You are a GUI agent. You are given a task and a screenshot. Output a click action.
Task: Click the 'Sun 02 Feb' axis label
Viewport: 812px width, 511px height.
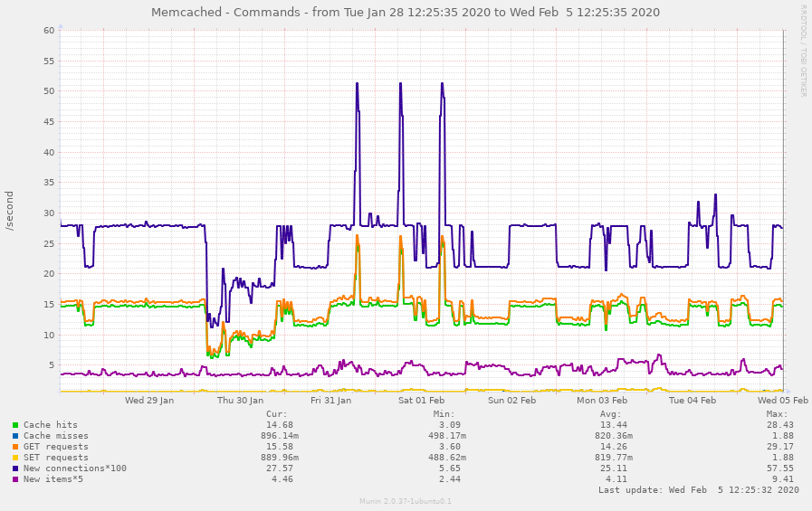511,401
